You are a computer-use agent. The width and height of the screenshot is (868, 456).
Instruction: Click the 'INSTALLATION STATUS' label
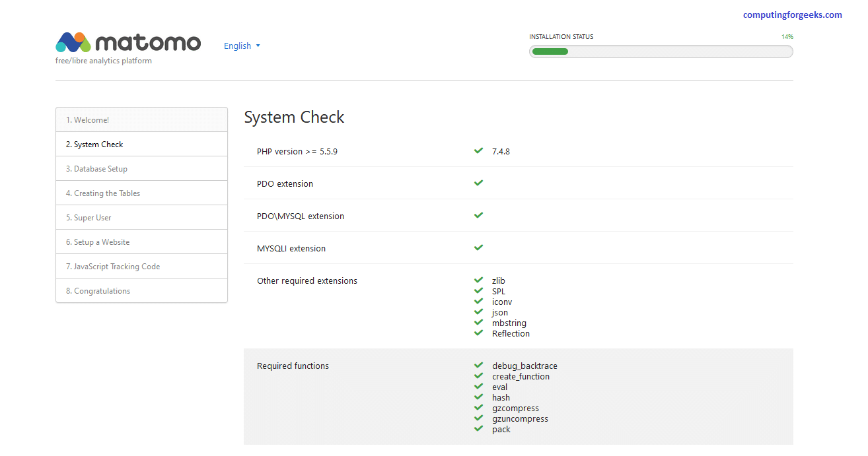tap(561, 37)
